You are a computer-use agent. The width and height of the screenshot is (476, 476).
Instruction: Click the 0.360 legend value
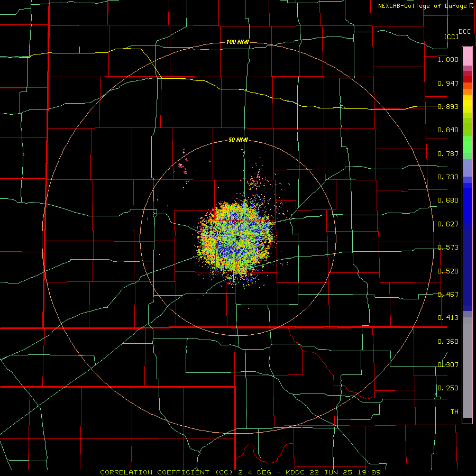click(x=448, y=342)
